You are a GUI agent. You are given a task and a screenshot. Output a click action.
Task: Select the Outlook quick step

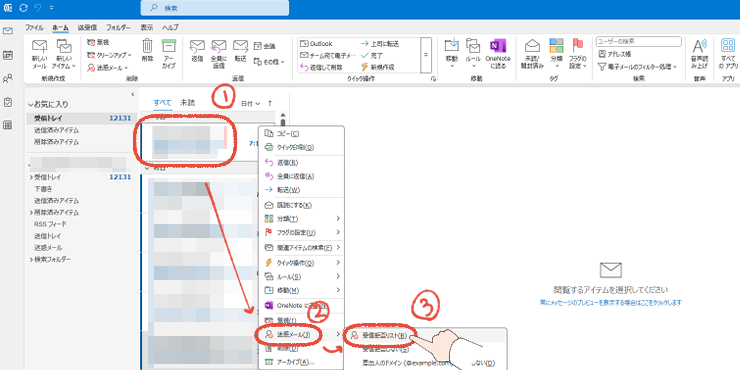click(x=317, y=43)
